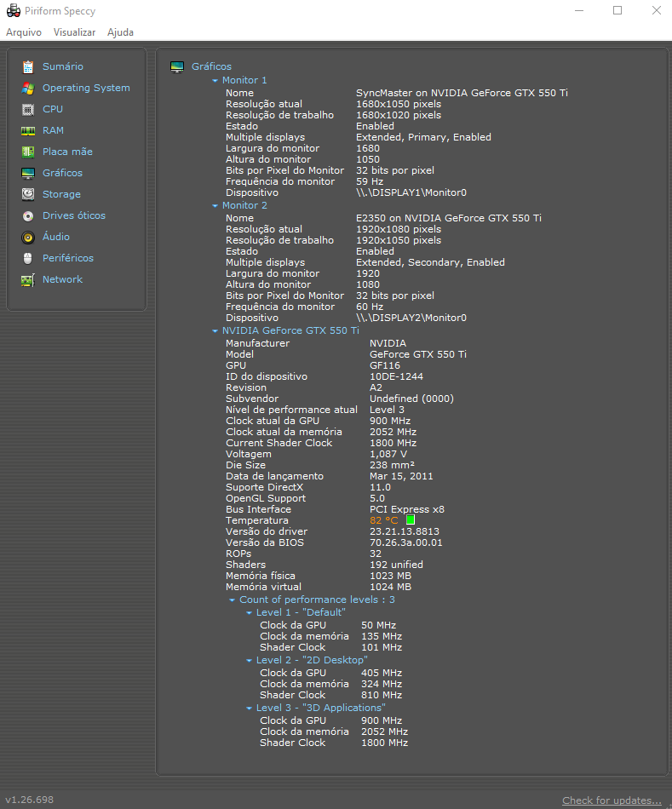Collapse Level 2 "2D Desktop" entry
Image resolution: width=672 pixels, height=809 pixels.
tap(250, 661)
